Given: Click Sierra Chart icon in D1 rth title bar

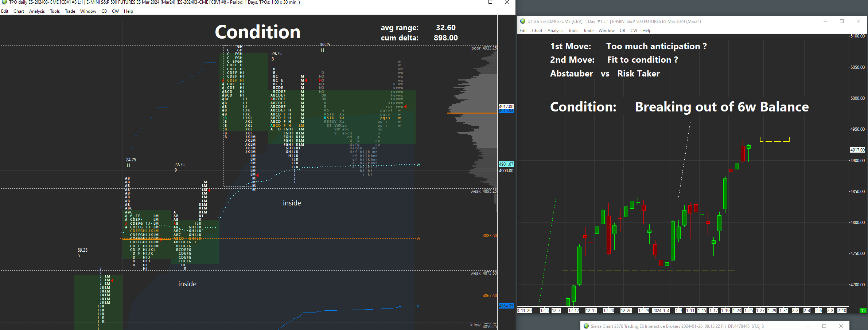Looking at the screenshot, I should click(523, 21).
